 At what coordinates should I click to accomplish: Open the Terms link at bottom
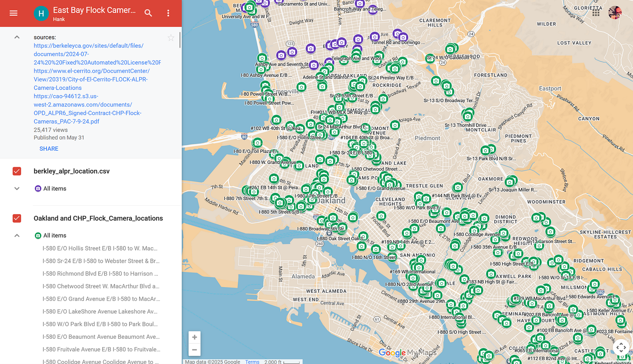click(253, 361)
